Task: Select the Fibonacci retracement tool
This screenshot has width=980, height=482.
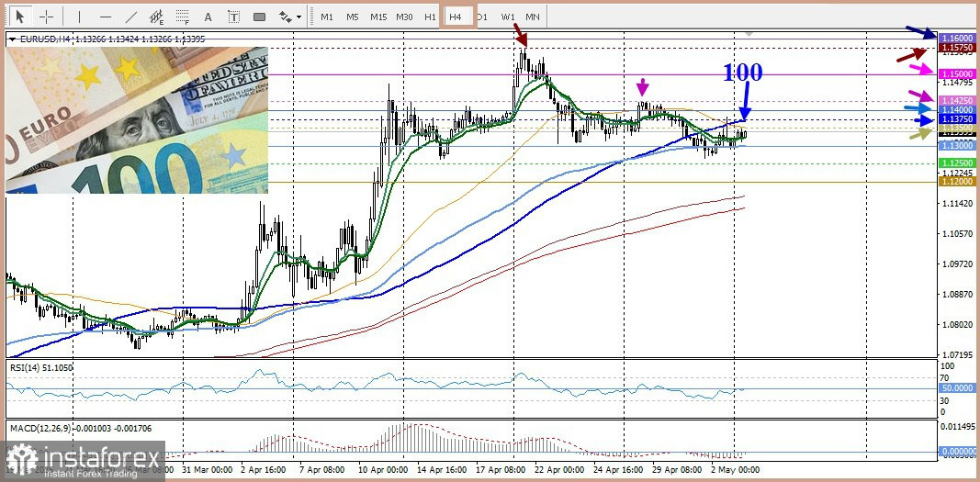Action: 183,17
